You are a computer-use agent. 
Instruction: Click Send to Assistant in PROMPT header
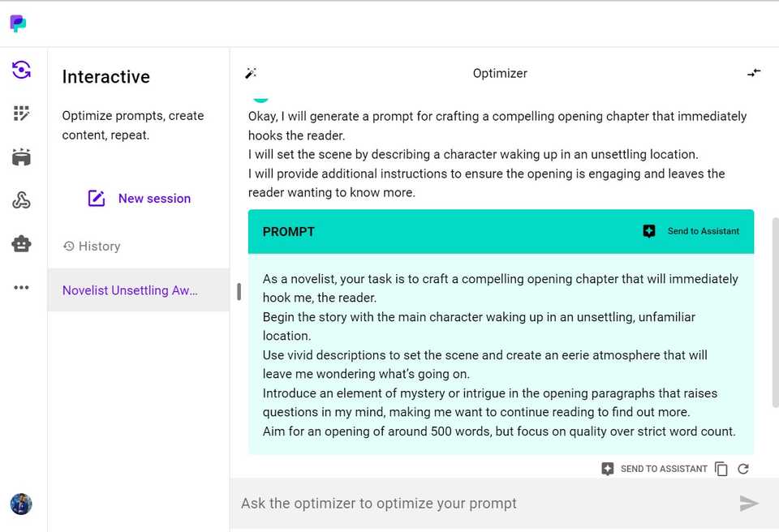(x=691, y=231)
